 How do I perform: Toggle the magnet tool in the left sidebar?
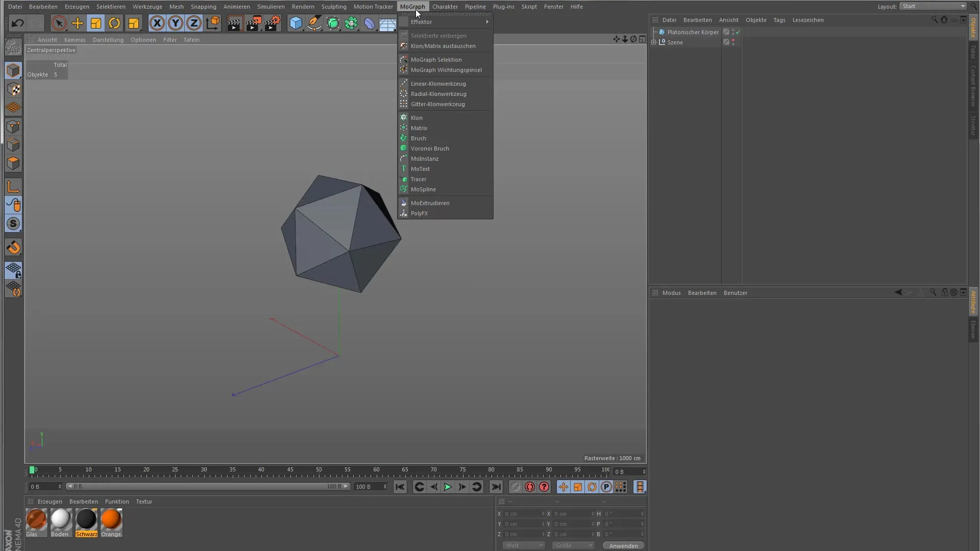pyautogui.click(x=13, y=247)
